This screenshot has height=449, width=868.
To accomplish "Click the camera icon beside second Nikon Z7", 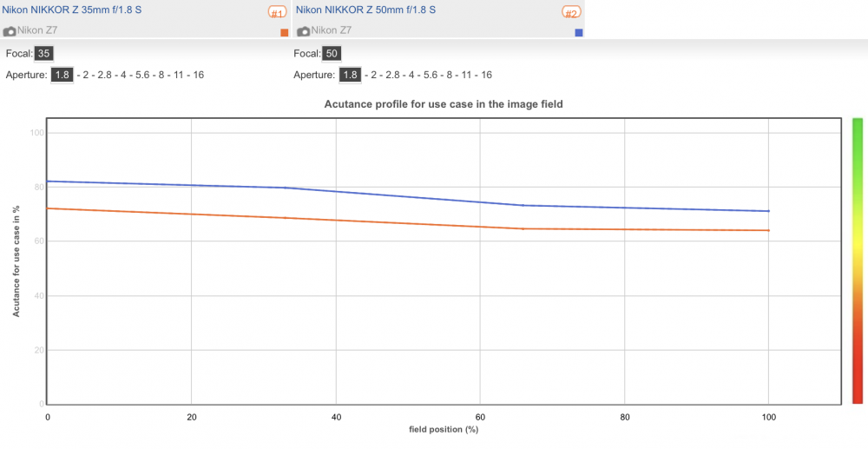I will pyautogui.click(x=303, y=31).
